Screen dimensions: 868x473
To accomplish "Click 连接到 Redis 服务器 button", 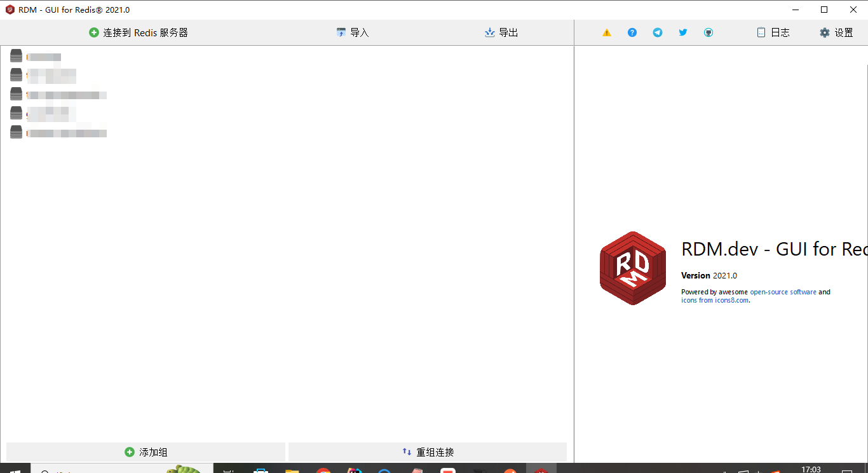I will coord(139,32).
